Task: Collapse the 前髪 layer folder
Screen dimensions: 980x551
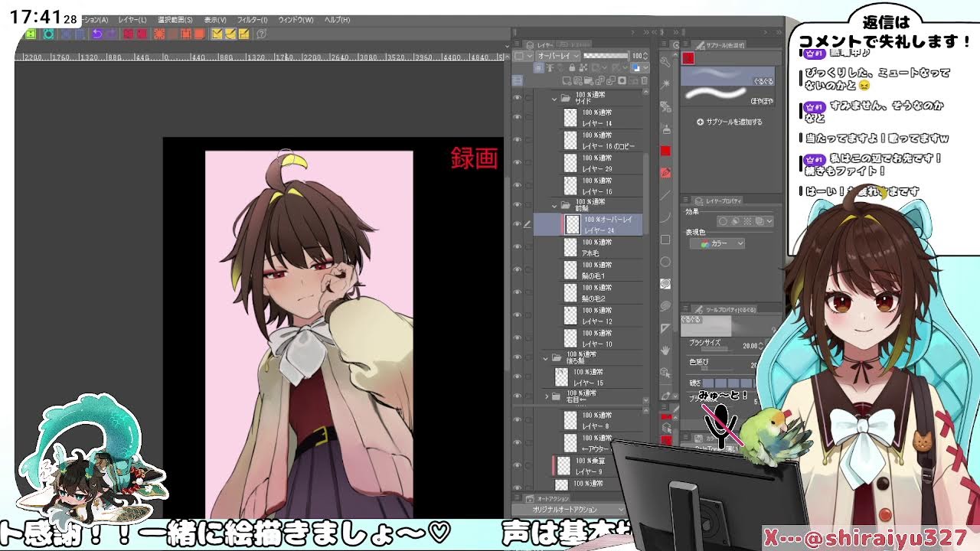Action: click(x=554, y=205)
